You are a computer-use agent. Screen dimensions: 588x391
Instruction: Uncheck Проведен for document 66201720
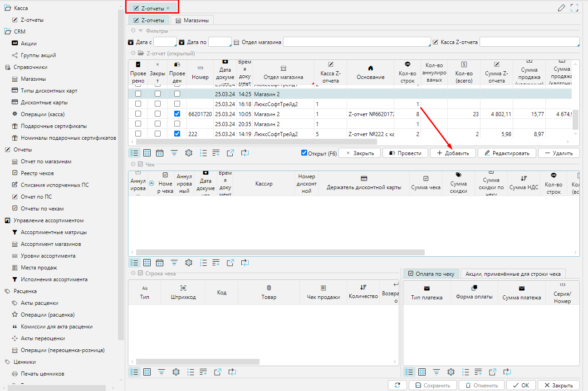177,114
